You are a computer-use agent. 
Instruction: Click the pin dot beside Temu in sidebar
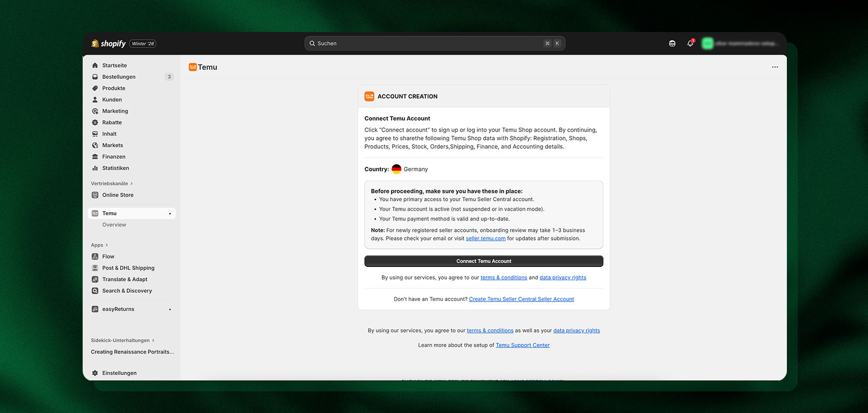click(x=170, y=214)
